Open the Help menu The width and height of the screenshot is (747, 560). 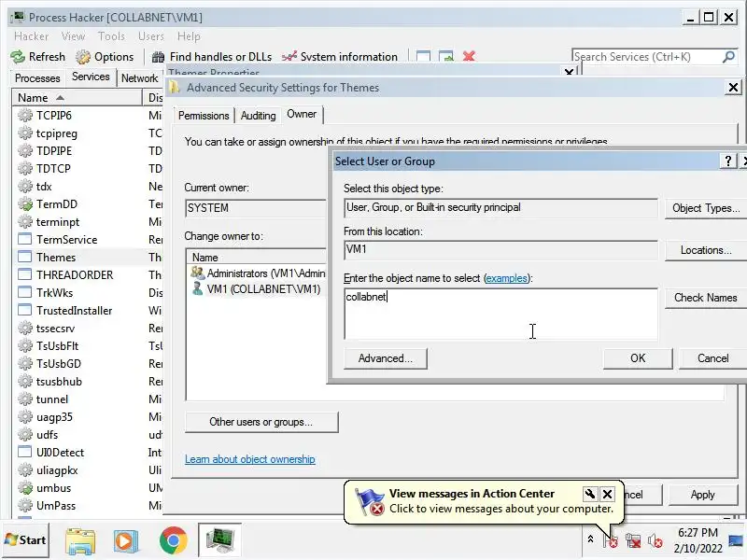[189, 36]
